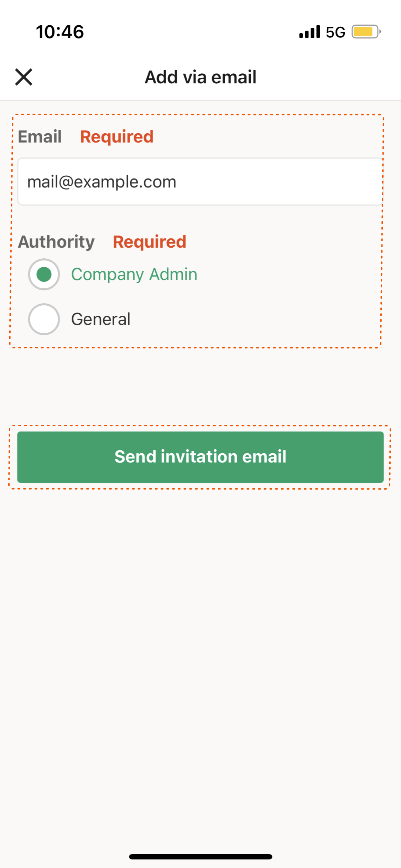The height and width of the screenshot is (868, 401).
Task: Tap the green dot in Company Admin radio
Action: pyautogui.click(x=44, y=274)
